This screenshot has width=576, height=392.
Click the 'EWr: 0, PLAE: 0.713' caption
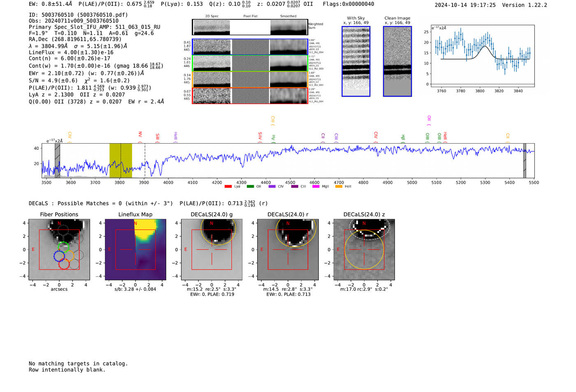click(288, 294)
